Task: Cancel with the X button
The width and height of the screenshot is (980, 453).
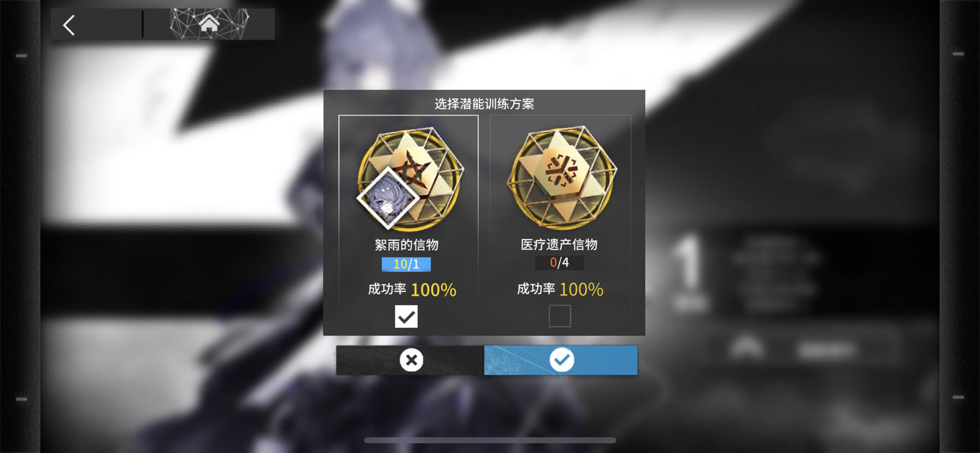Action: coord(410,360)
